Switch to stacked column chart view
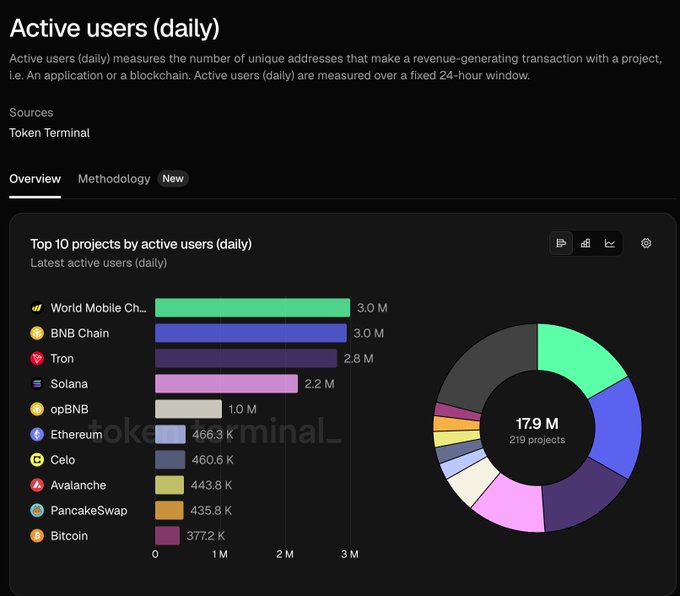The width and height of the screenshot is (680, 596). pyautogui.click(x=585, y=243)
